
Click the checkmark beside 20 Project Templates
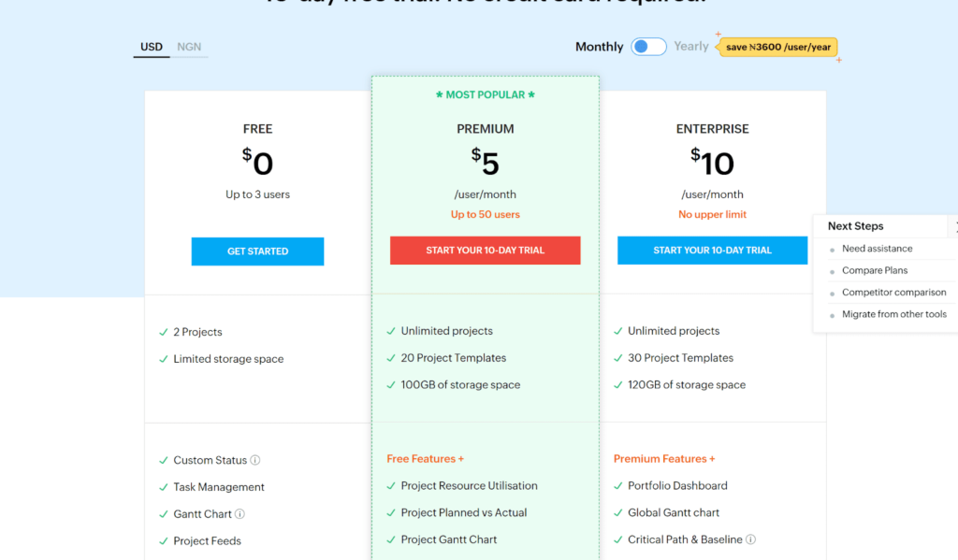391,358
